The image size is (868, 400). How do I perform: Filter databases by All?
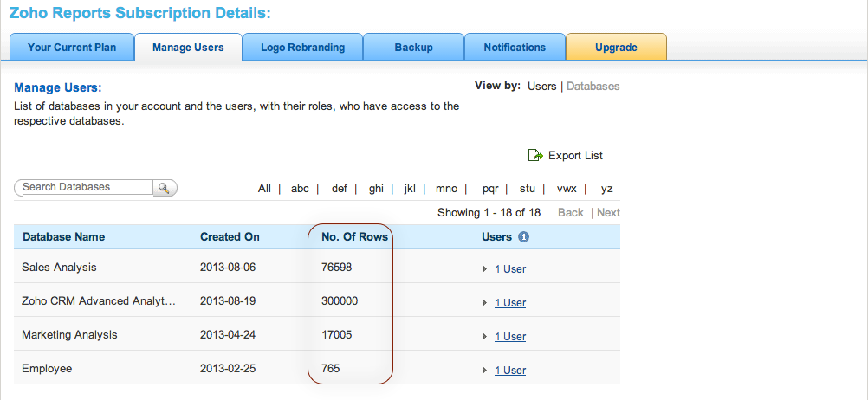pyautogui.click(x=264, y=189)
